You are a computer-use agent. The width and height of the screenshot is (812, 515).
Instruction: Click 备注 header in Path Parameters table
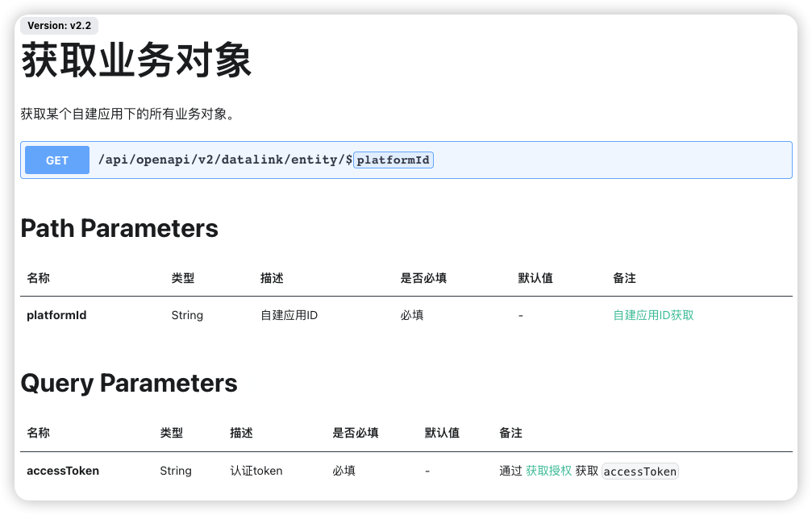[625, 278]
